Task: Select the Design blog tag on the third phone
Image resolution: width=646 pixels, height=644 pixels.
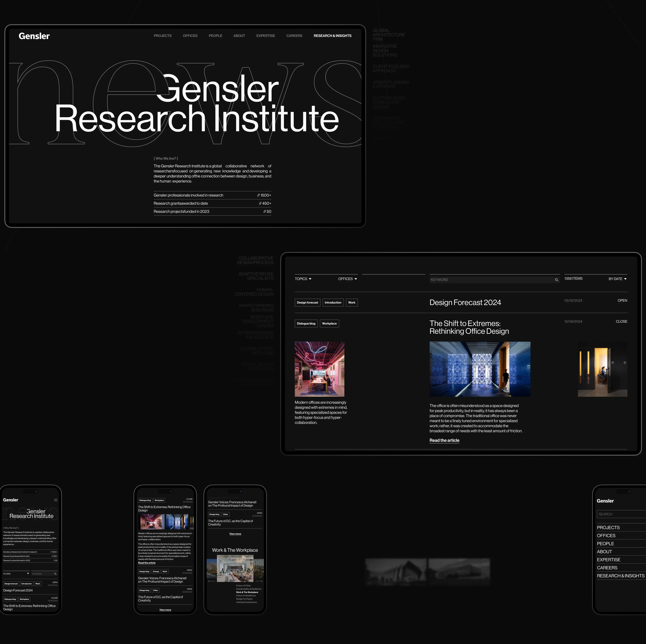Action: click(214, 514)
